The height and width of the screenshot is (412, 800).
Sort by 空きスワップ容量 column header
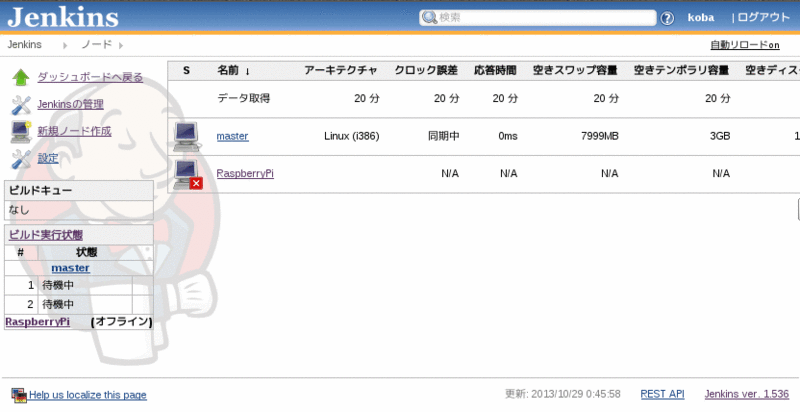click(576, 70)
